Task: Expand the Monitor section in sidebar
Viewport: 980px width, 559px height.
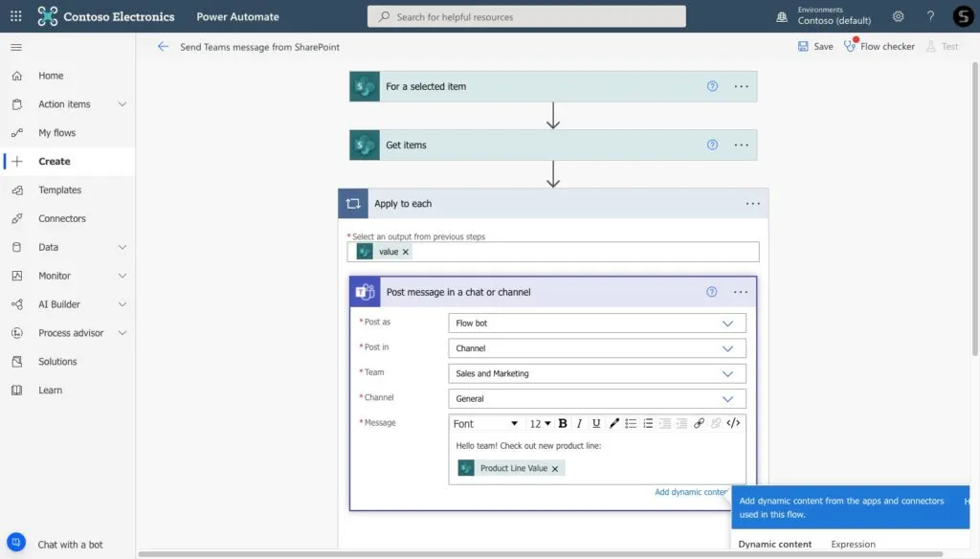Action: coord(122,276)
